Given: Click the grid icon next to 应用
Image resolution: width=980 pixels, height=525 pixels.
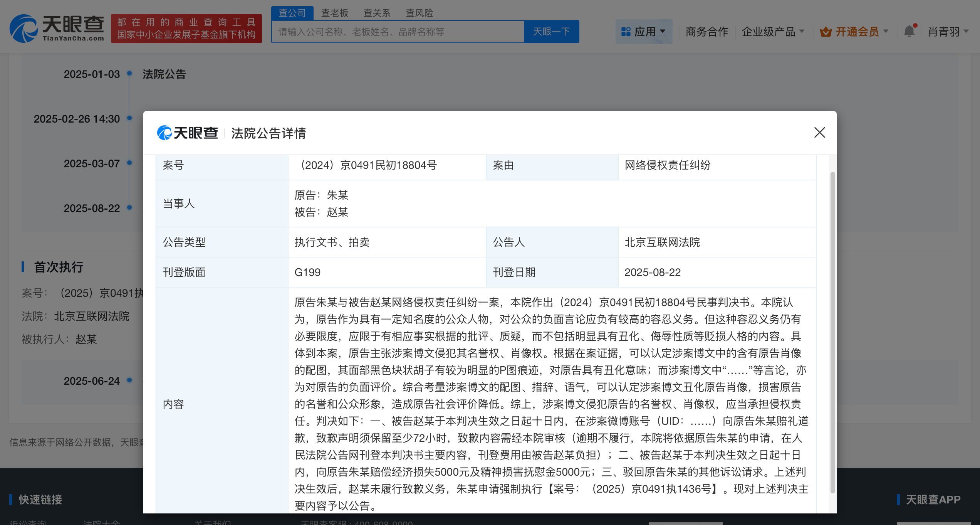Looking at the screenshot, I should pyautogui.click(x=626, y=31).
